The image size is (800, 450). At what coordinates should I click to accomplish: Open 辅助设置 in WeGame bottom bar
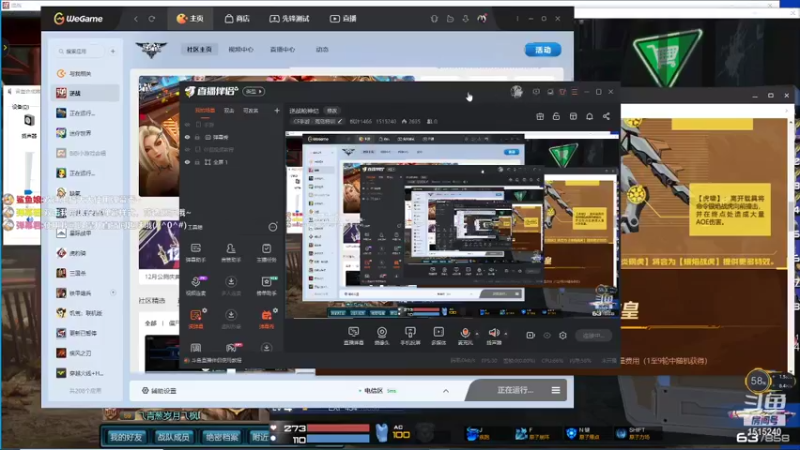(159, 391)
